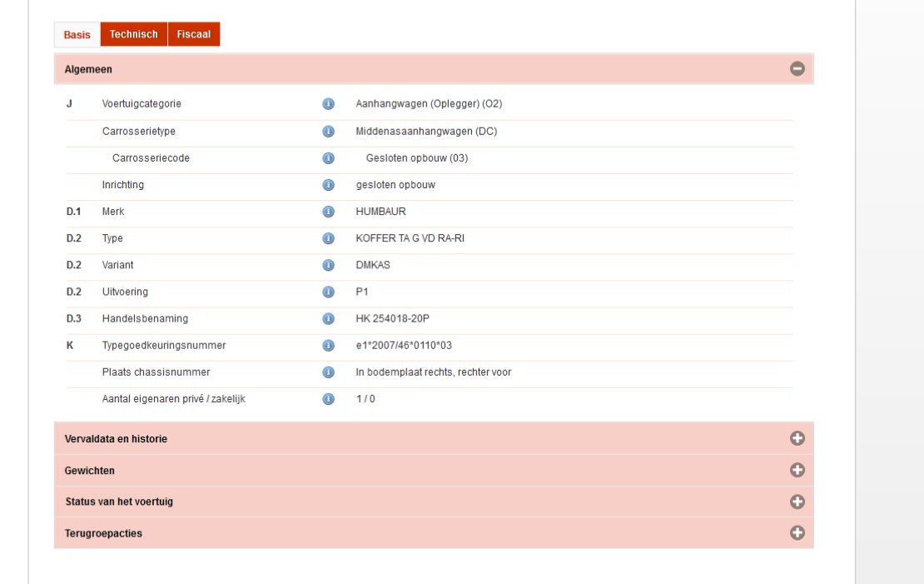The height and width of the screenshot is (584, 924).
Task: Click info icon for Aantal eigenaren
Action: pos(328,399)
